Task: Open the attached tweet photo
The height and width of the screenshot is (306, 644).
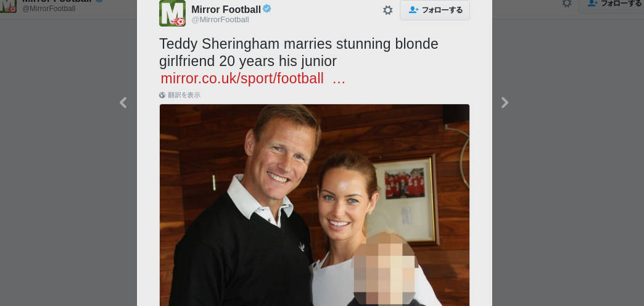Action: (314, 205)
